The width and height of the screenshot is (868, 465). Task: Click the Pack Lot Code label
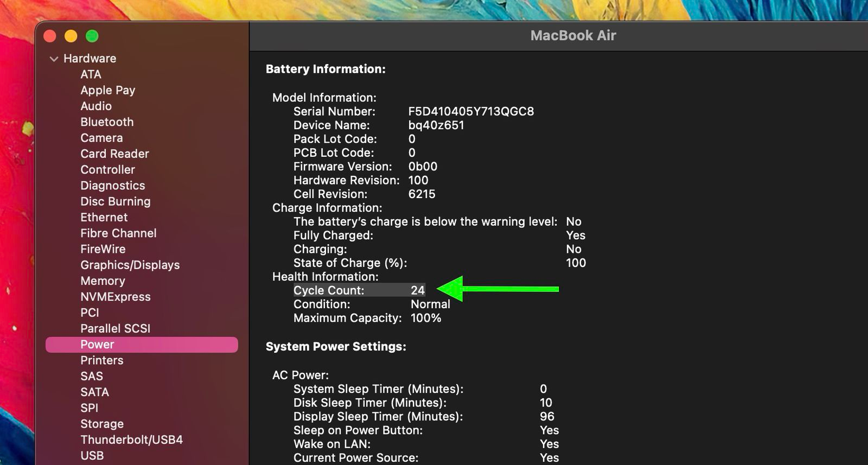(335, 139)
